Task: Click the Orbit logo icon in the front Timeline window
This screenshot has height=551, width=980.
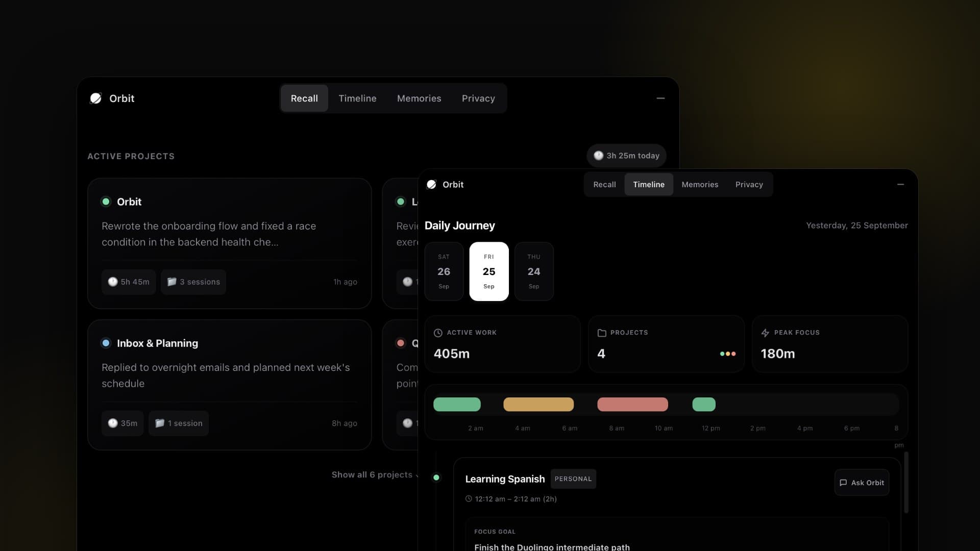Action: point(431,185)
